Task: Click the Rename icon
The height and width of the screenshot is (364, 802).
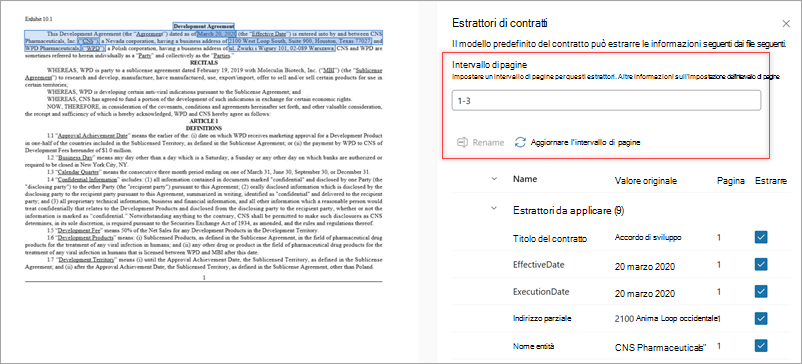Action: tap(462, 143)
